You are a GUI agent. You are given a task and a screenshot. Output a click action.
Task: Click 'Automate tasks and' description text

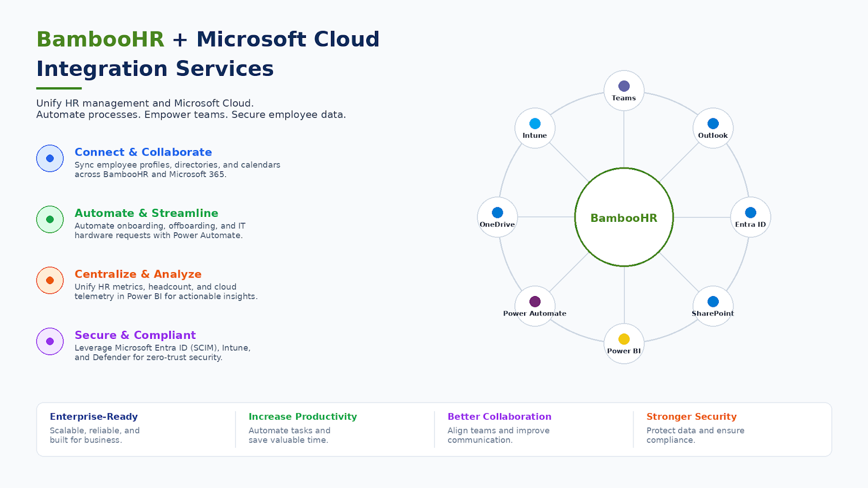coord(290,431)
